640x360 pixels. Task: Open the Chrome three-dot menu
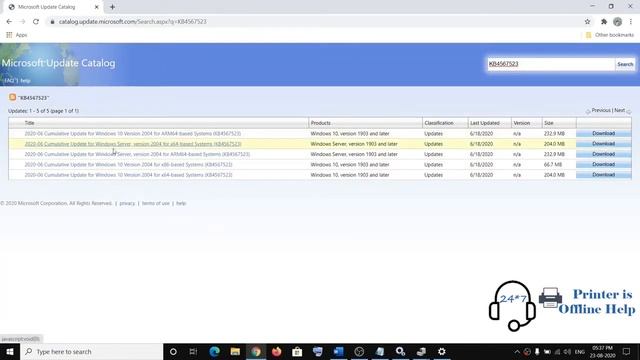(x=631, y=22)
